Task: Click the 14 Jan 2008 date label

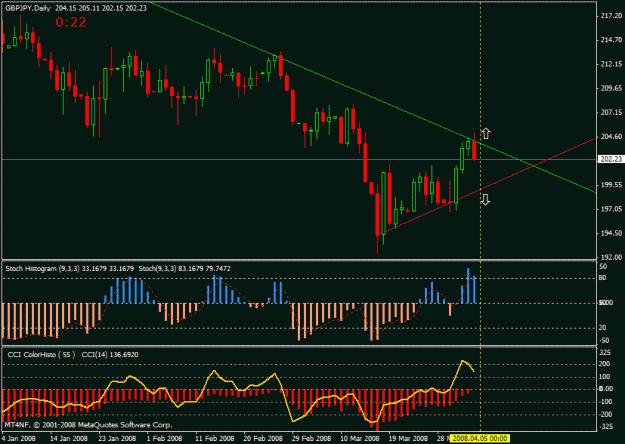Action: [x=69, y=438]
